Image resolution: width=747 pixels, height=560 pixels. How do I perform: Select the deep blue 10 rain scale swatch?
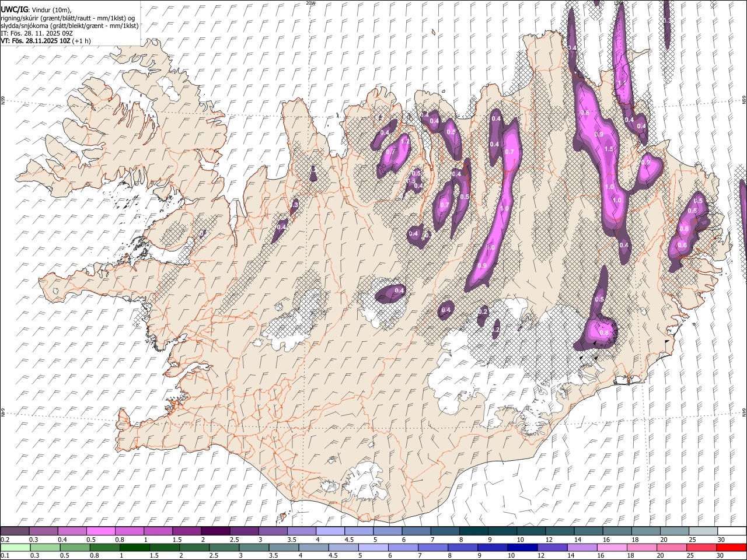[522, 547]
